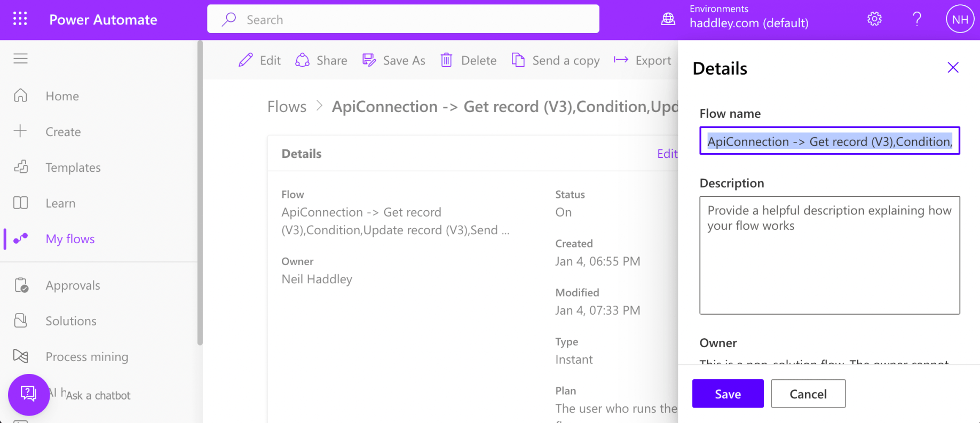This screenshot has height=423, width=980.
Task: Delete the flow via the toolbar
Action: [x=469, y=60]
